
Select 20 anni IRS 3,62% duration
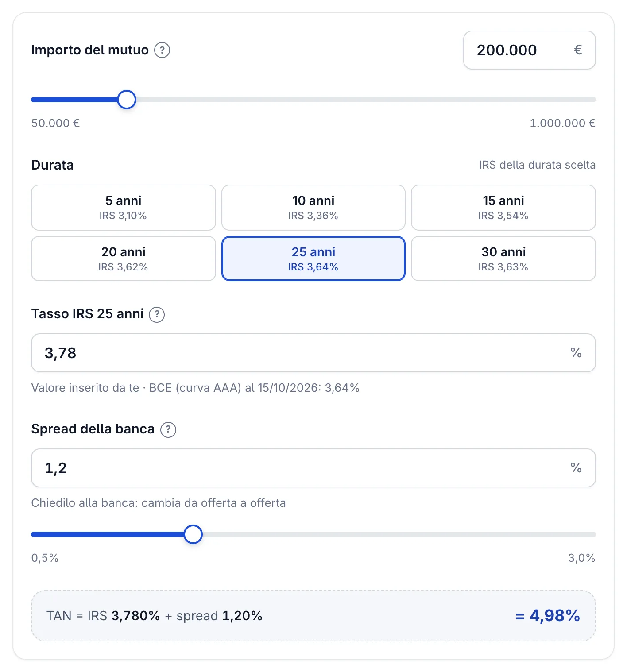click(x=124, y=259)
